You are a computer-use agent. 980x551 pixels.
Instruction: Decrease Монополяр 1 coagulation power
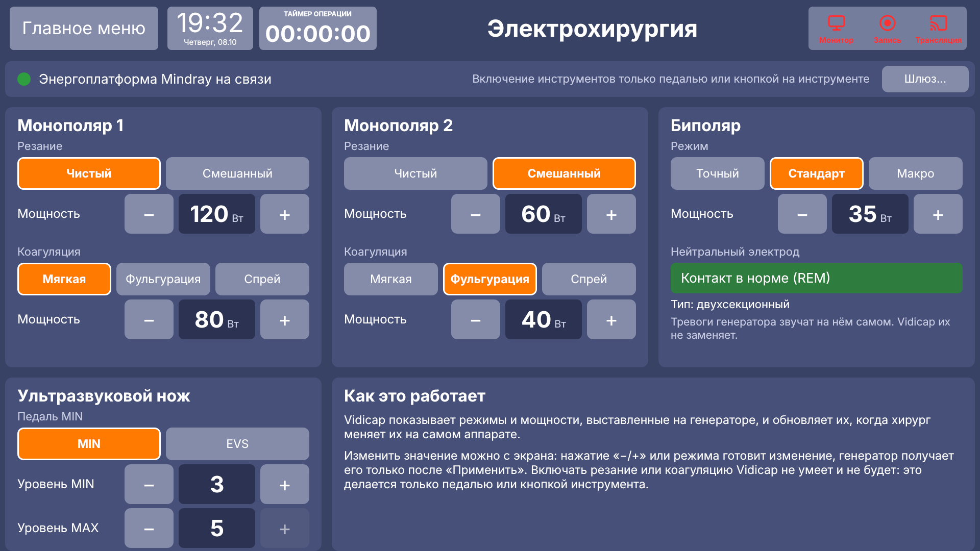coord(149,319)
